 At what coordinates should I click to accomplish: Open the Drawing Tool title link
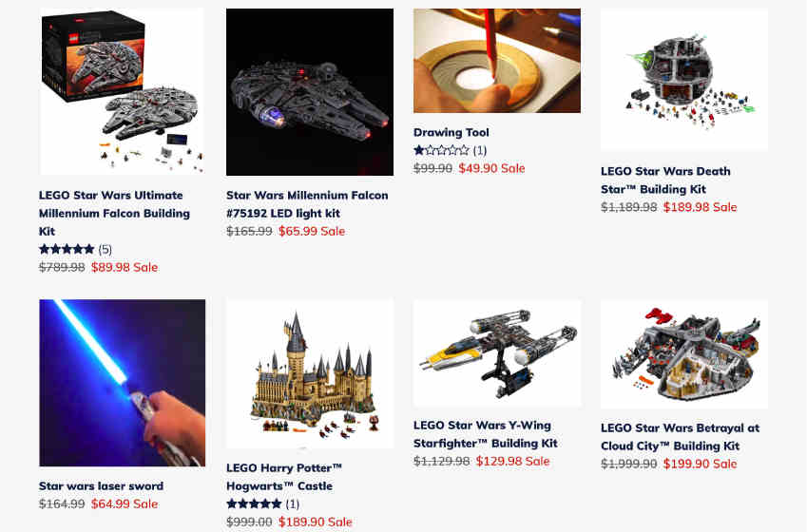coord(452,132)
